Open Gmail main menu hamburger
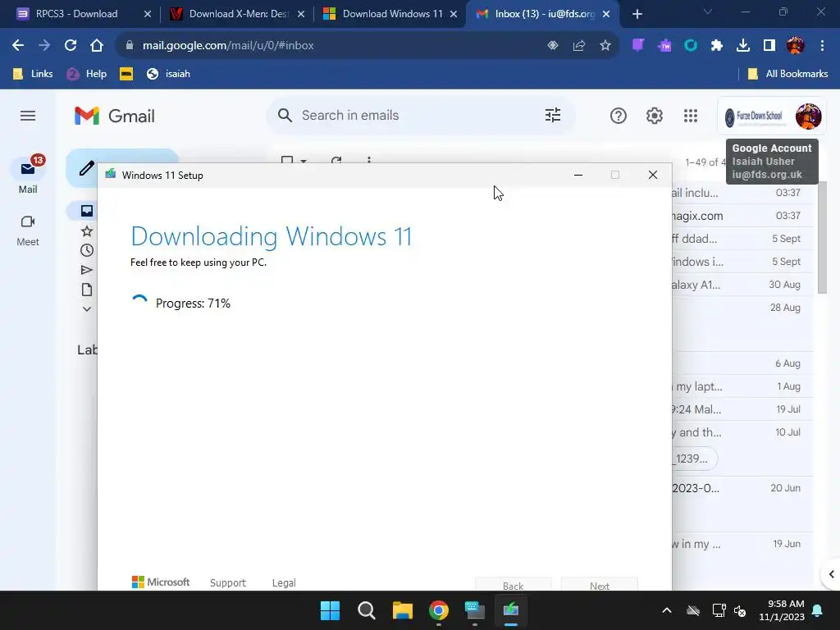The image size is (840, 630). [28, 116]
